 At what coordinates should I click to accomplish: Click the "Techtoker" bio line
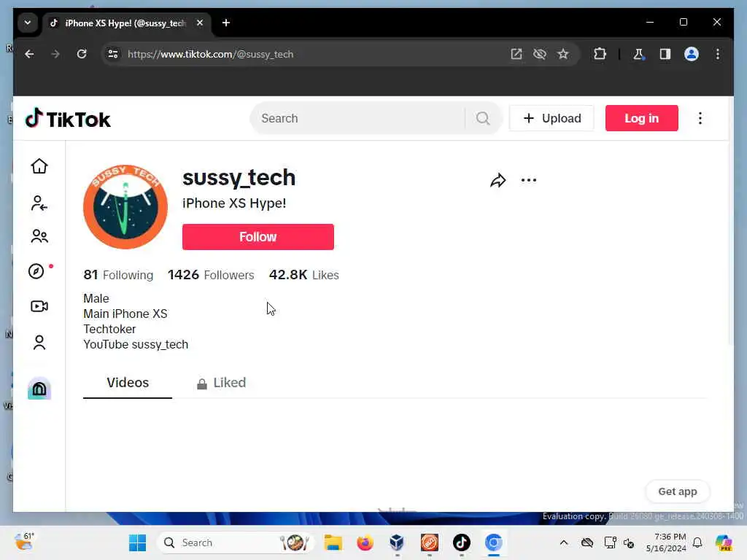tap(109, 329)
